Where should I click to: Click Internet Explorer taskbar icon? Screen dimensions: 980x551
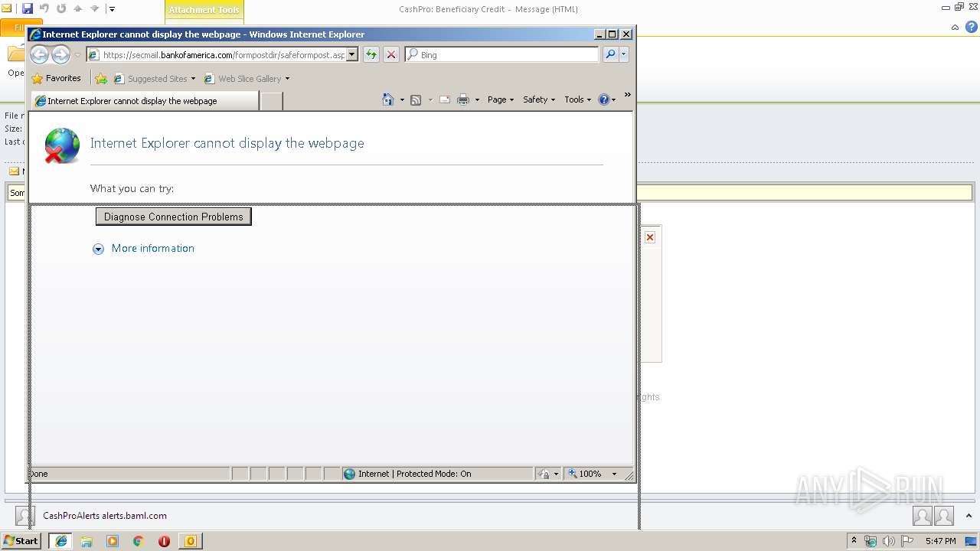click(x=61, y=541)
